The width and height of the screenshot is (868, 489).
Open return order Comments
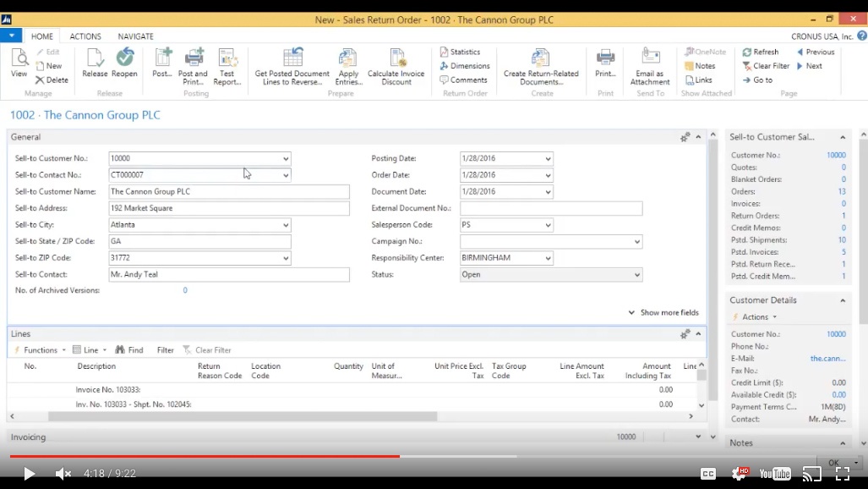pos(463,80)
